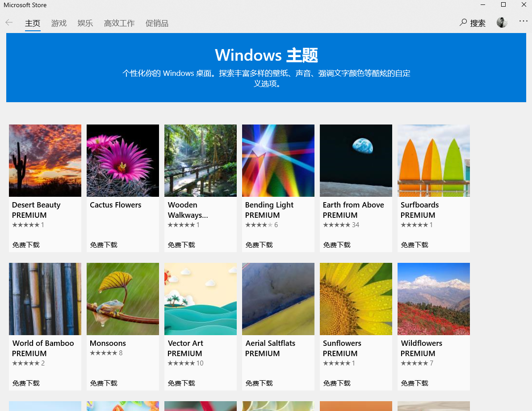532x411 pixels.
Task: Maximize the Microsoft Store window
Action: (503, 5)
